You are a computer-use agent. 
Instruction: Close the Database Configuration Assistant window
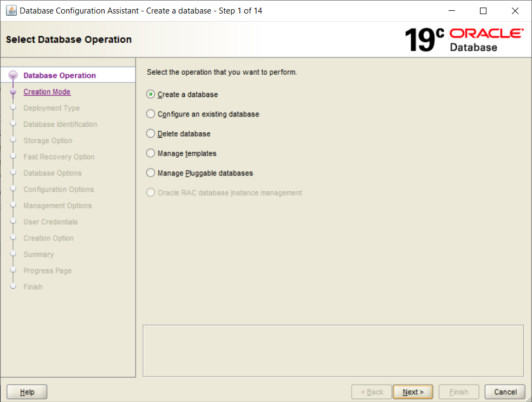point(515,11)
